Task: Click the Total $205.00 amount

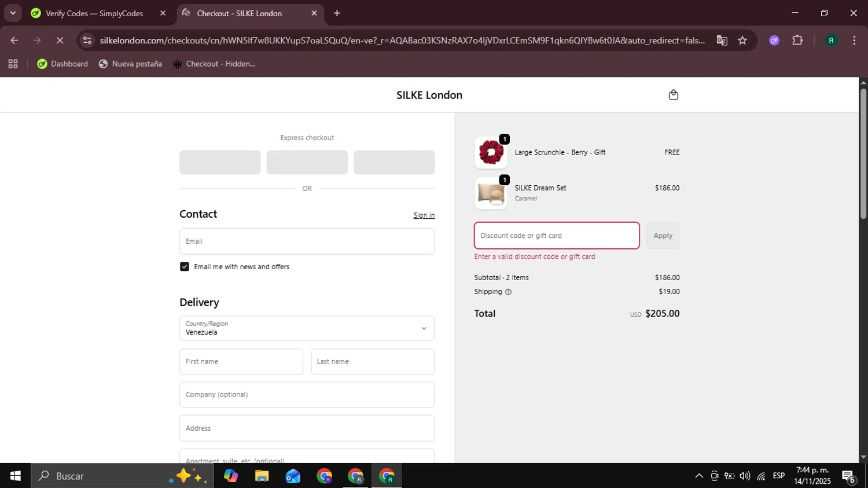Action: click(x=662, y=314)
